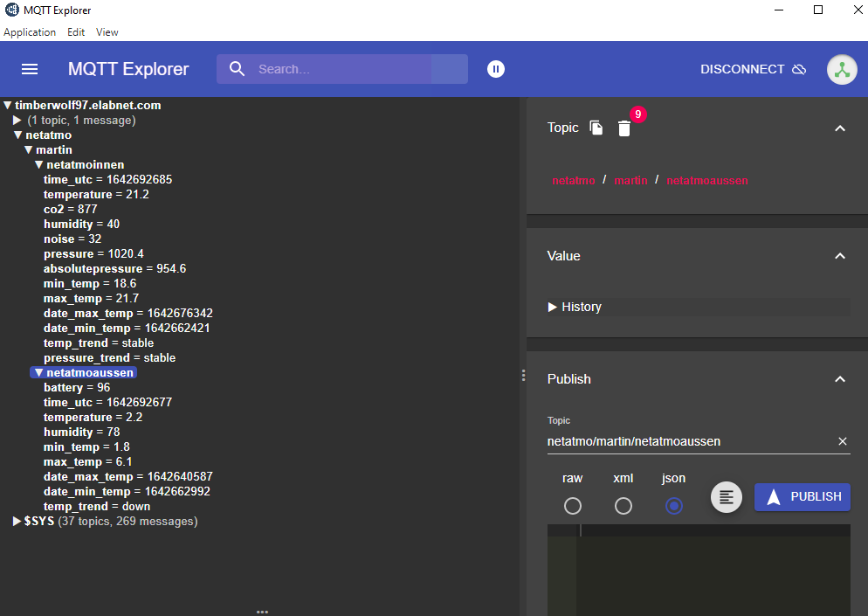This screenshot has height=616, width=868.
Task: Expand the $SYS topics node
Action: (x=17, y=522)
